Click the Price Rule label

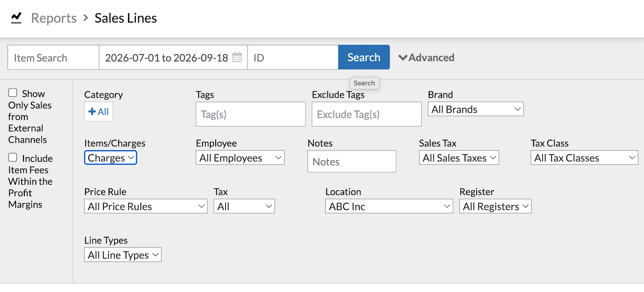click(105, 192)
